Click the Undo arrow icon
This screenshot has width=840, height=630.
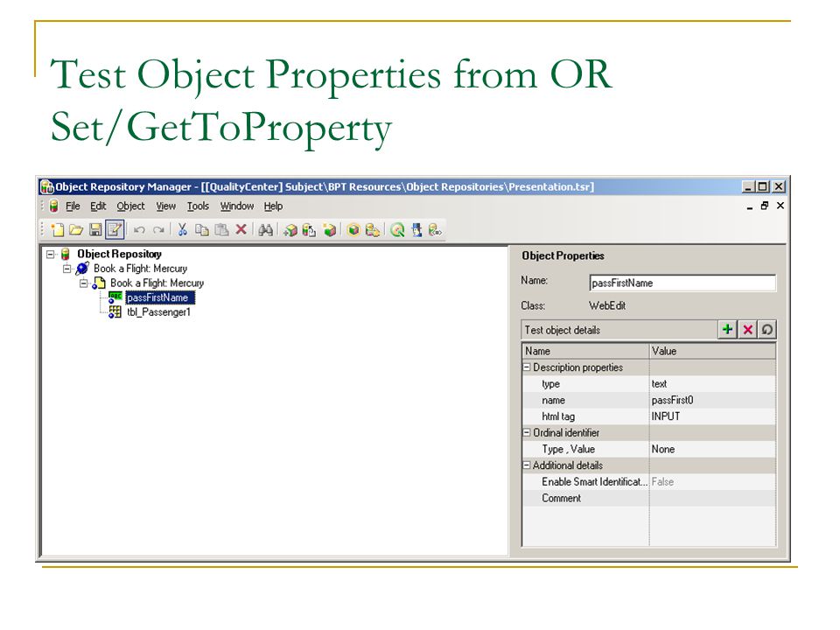click(x=139, y=230)
